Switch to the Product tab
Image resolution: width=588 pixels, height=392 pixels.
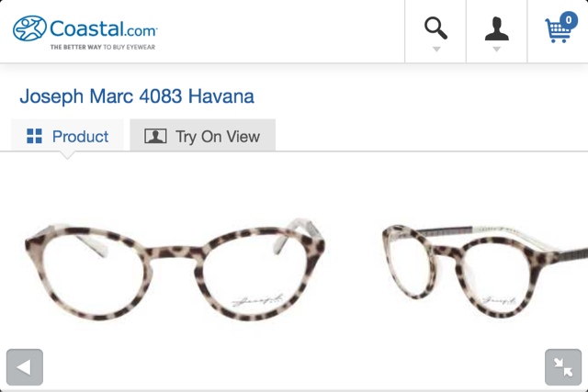(x=67, y=136)
